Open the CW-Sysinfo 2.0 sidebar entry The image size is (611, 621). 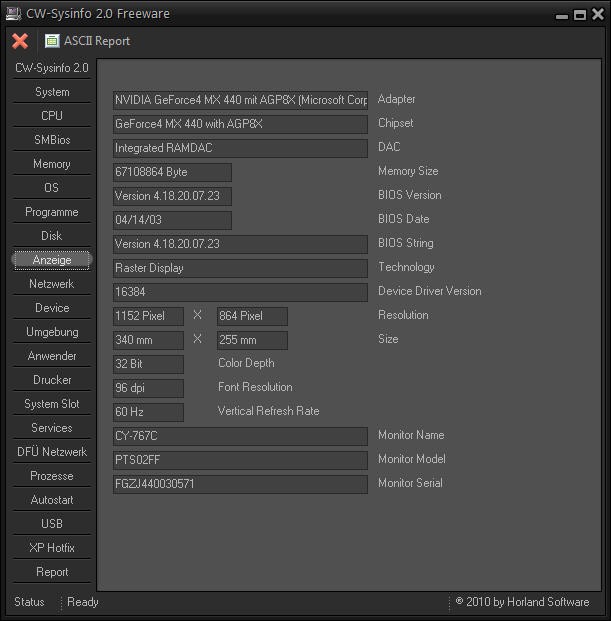click(52, 68)
